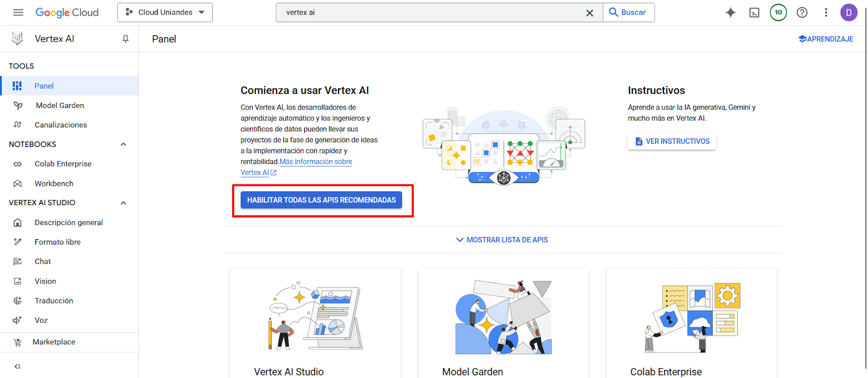This screenshot has width=868, height=378.
Task: Open the Cloud Uniandes project selector
Action: click(164, 12)
